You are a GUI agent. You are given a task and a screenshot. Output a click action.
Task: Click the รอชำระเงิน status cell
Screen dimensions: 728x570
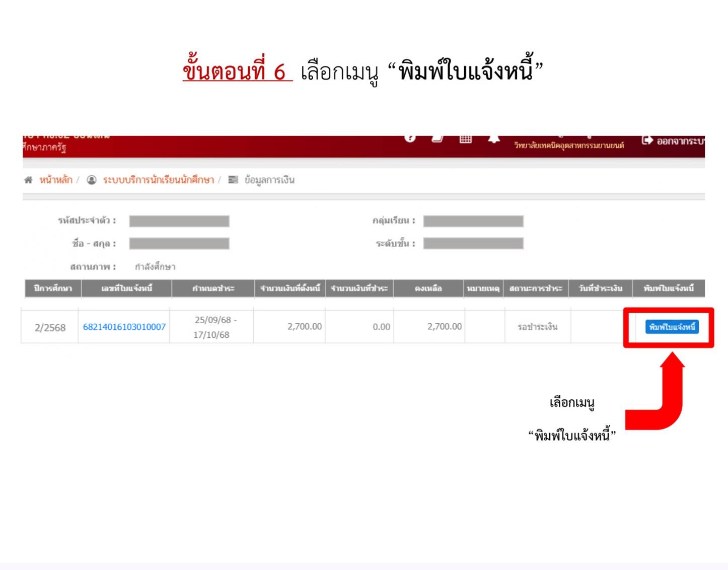point(538,327)
